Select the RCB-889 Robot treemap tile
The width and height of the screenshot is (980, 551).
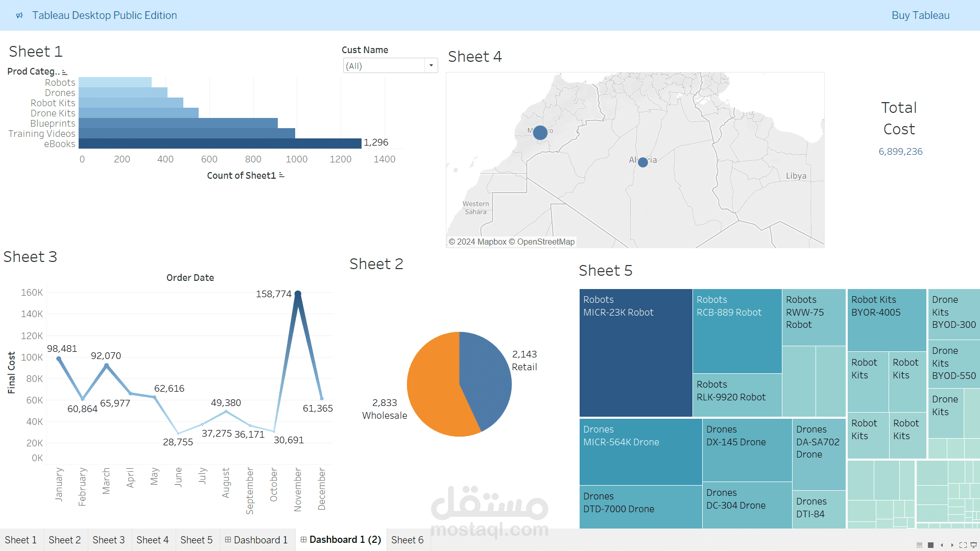(x=737, y=331)
